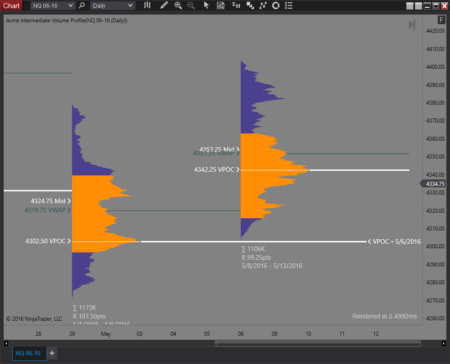The height and width of the screenshot is (364, 450).
Task: Click the circular properties icon
Action: click(x=276, y=5)
